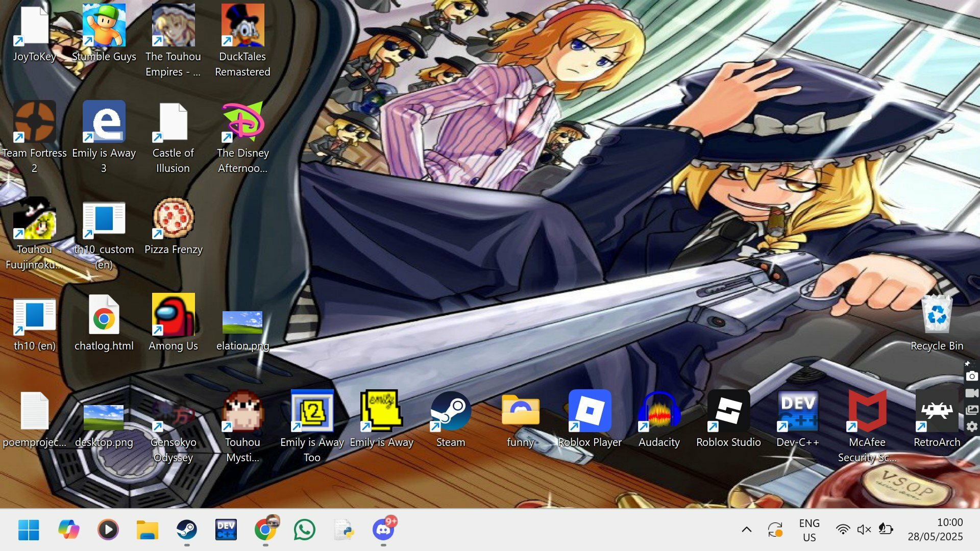980x551 pixels.
Task: Open Copilot from the taskbar
Action: [x=68, y=530]
